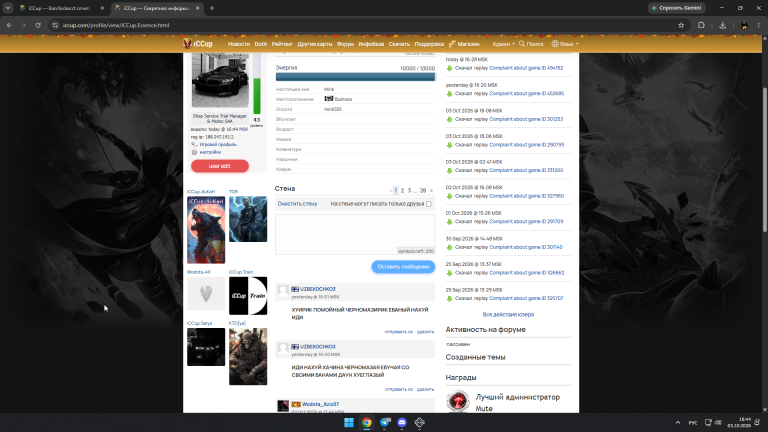Open first UZBEKOCHKO3 wall poster name
The width and height of the screenshot is (768, 432).
[x=317, y=289]
